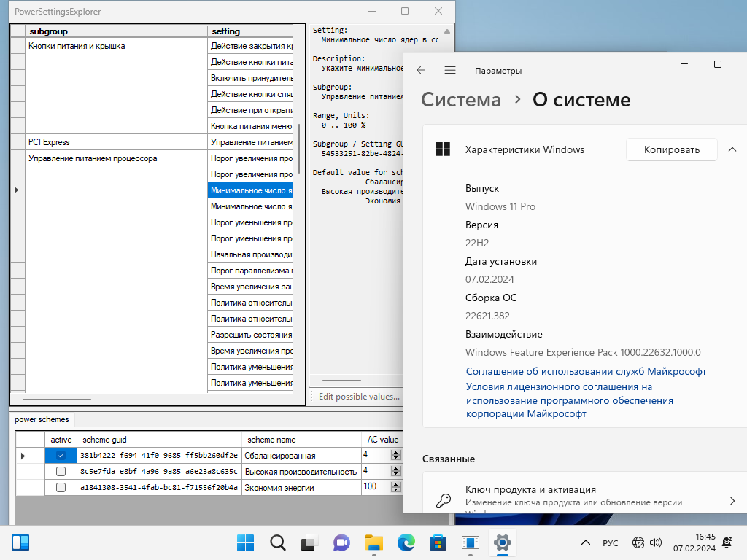Collapse Характеристики Windows section
Viewport: 747px width, 560px height.
click(732, 149)
